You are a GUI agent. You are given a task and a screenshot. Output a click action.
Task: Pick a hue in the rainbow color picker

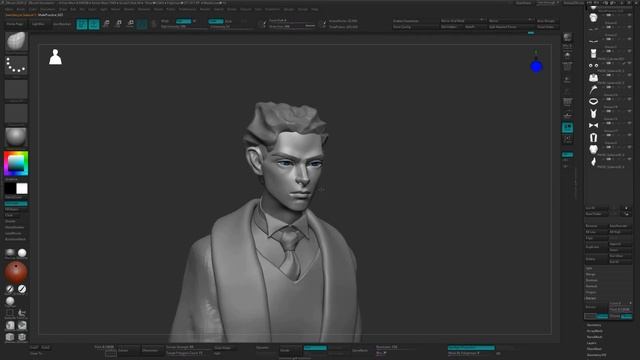[16, 163]
